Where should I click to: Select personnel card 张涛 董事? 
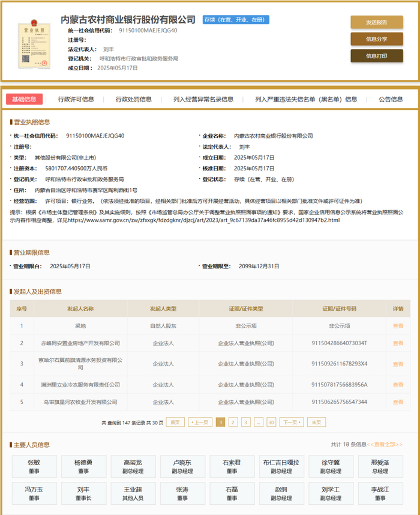click(x=182, y=493)
